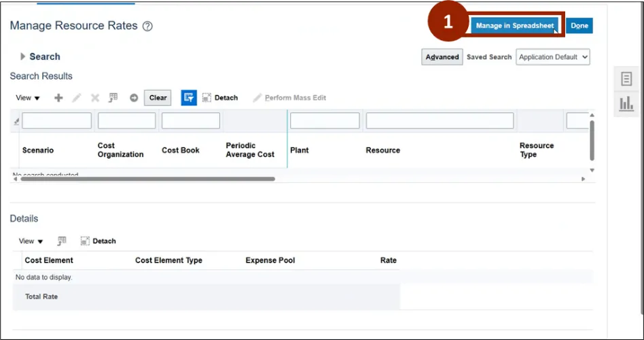
Task: Click Resource column header
Action: click(382, 150)
